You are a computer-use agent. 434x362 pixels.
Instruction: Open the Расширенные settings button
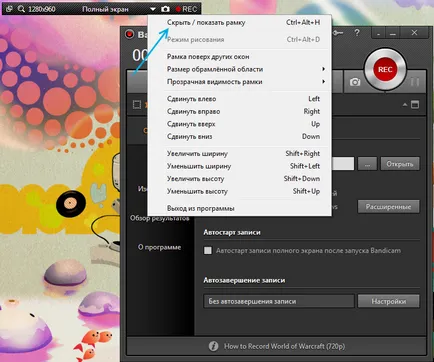pyautogui.click(x=388, y=207)
